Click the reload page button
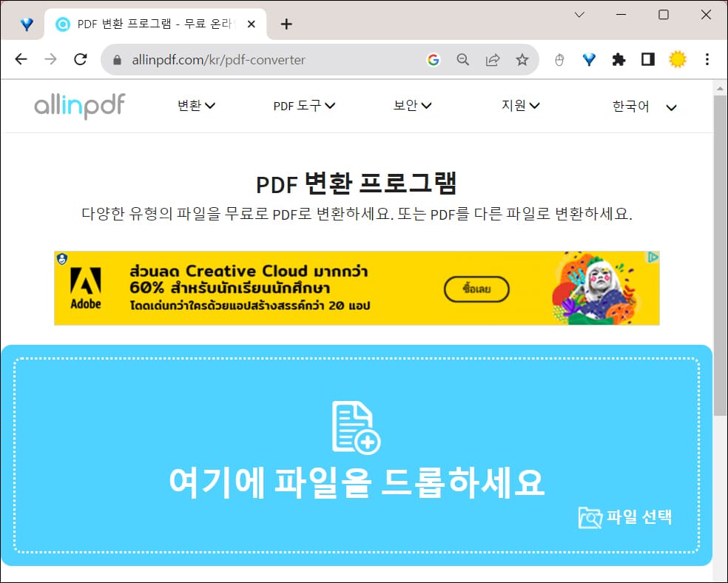The height and width of the screenshot is (583, 728). tap(81, 59)
